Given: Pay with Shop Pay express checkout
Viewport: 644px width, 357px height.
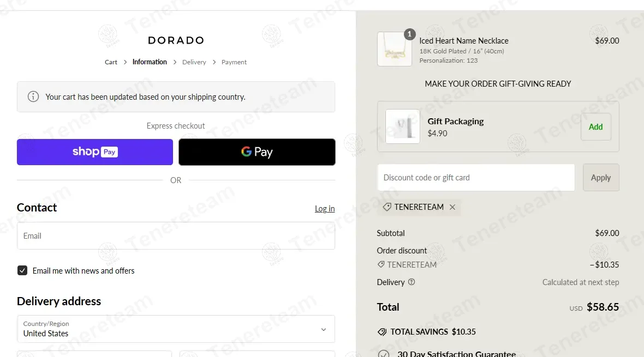Looking at the screenshot, I should coord(95,152).
